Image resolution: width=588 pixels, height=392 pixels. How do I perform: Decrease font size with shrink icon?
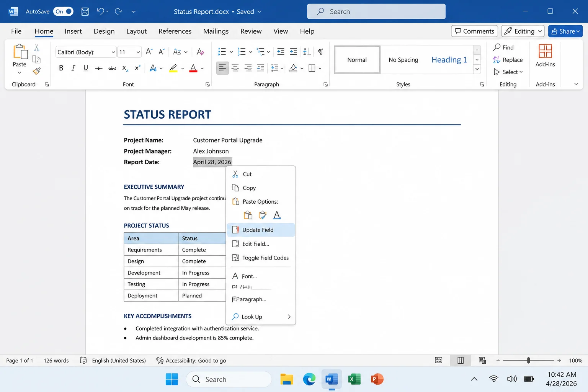point(162,52)
